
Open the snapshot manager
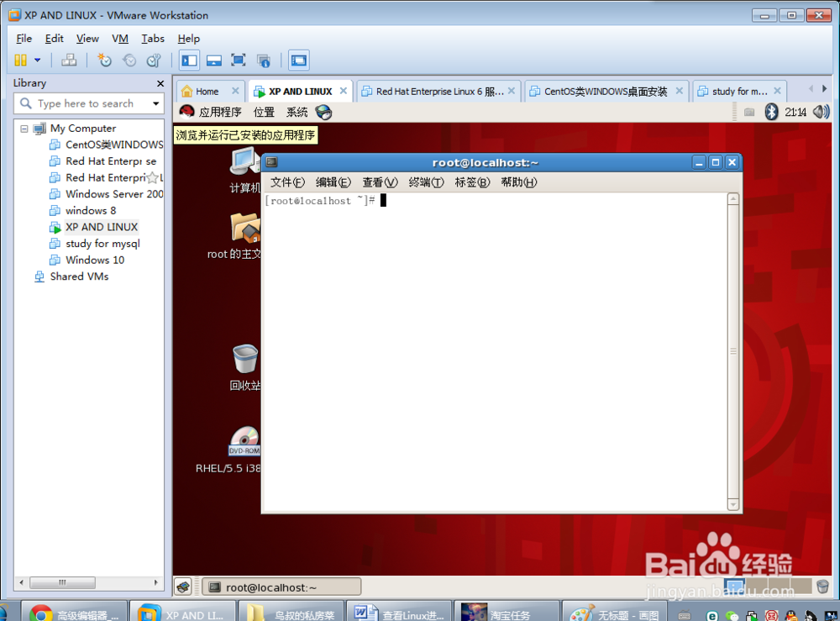(154, 60)
